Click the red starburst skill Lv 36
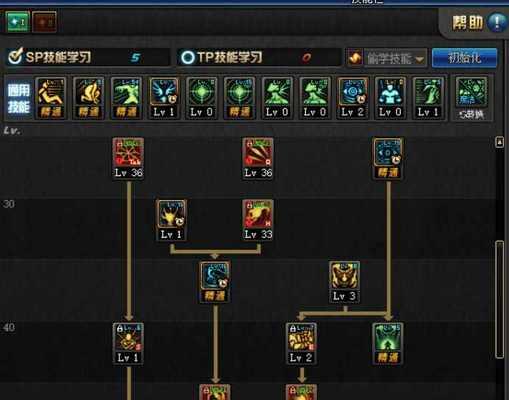The width and height of the screenshot is (509, 400). pos(128,159)
